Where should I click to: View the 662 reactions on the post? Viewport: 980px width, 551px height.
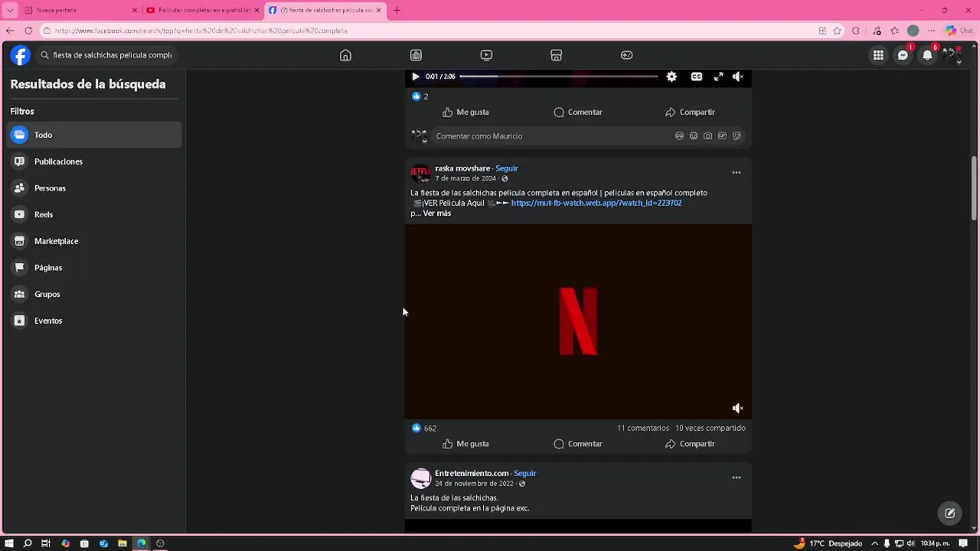[424, 429]
